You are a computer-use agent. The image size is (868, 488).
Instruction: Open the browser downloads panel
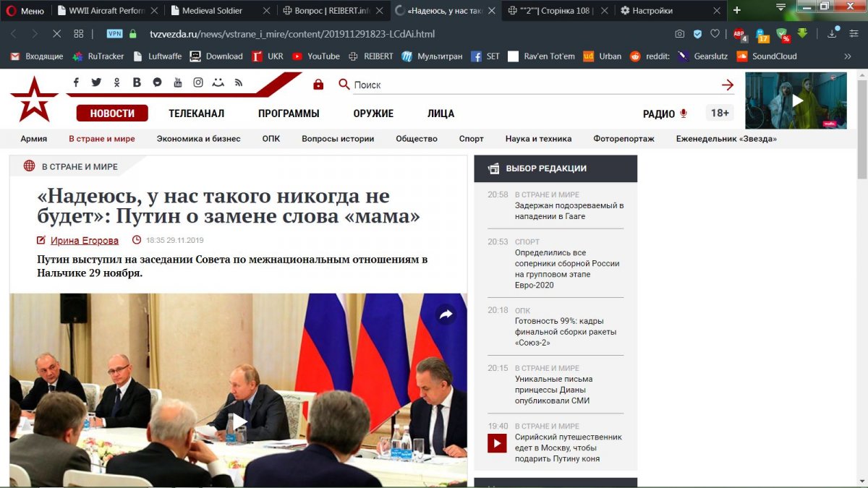click(x=833, y=33)
